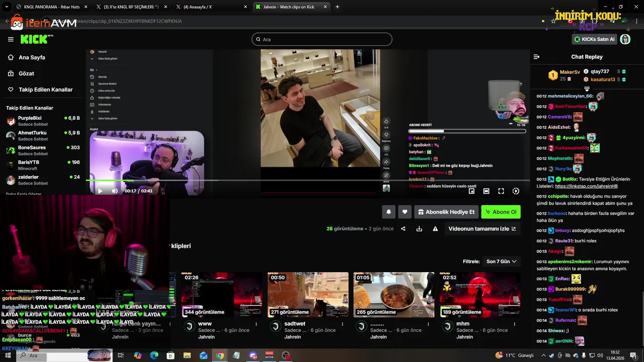Open the BoneSaures followed channel
The image size is (644, 362).
point(43,150)
